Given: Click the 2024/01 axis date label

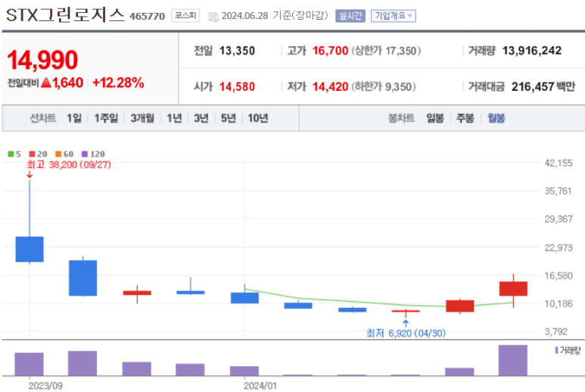Looking at the screenshot, I should tap(260, 386).
